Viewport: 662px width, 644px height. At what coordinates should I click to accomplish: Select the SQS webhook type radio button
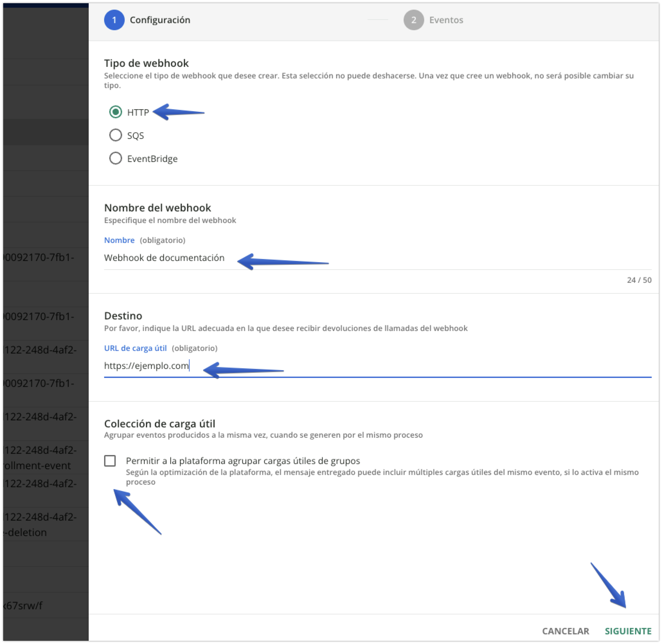[115, 135]
